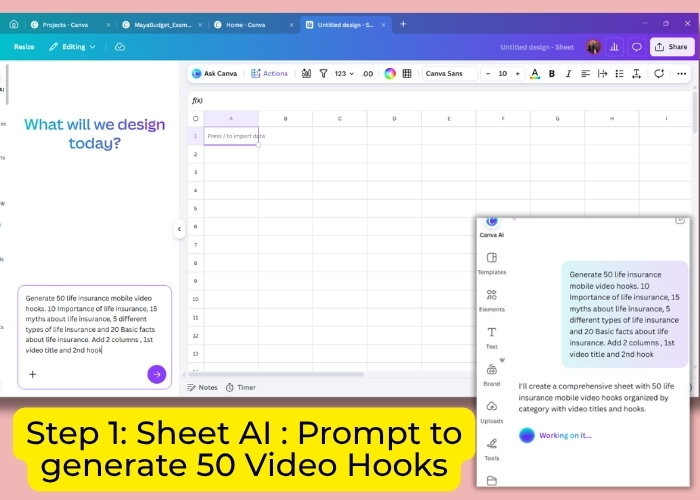
Task: Open the Editing mode dropdown
Action: [72, 46]
